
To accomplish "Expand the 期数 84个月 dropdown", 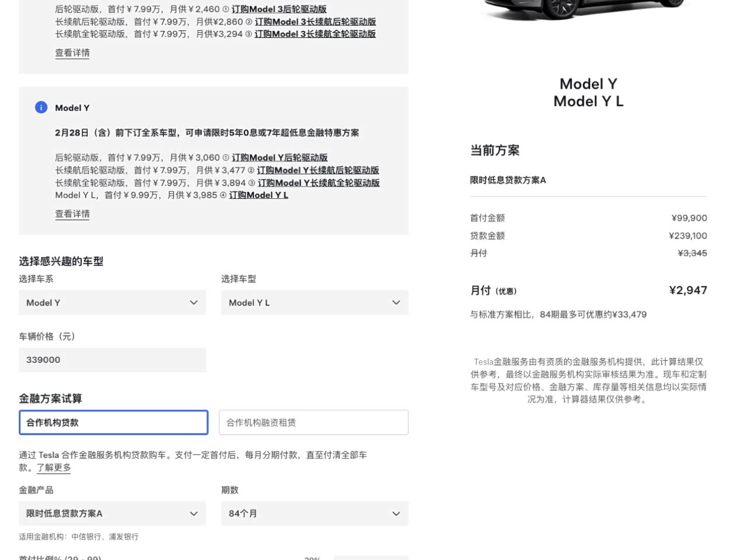I will click(x=315, y=514).
